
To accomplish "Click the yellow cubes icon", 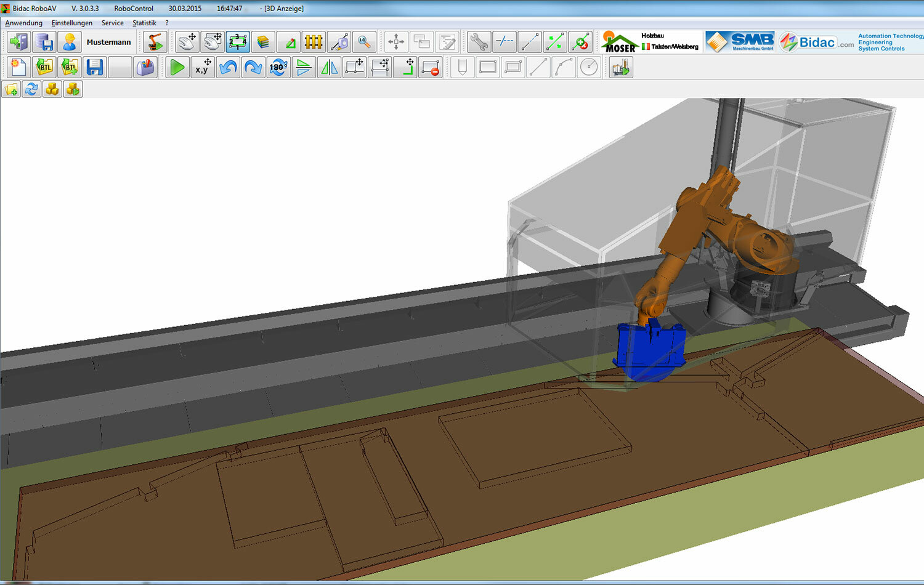I will click(x=52, y=89).
